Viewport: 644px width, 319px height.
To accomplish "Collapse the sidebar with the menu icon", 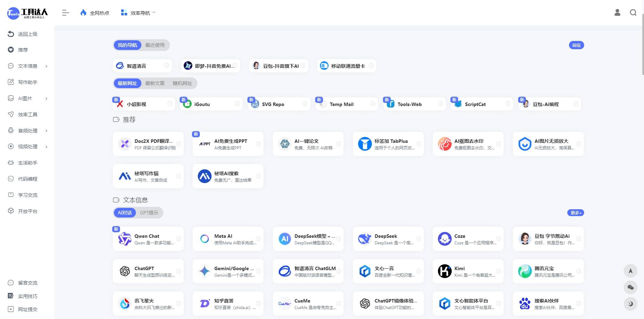I will pos(65,13).
